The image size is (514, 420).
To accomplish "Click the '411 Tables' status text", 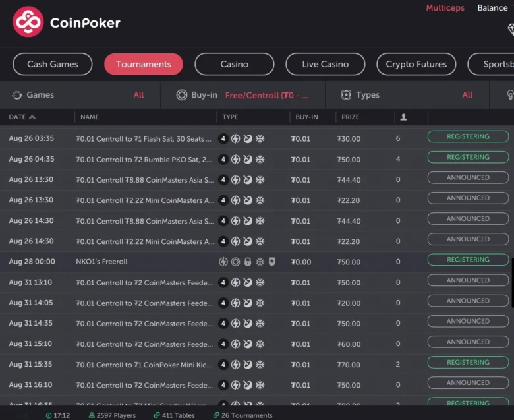I will point(179,415).
